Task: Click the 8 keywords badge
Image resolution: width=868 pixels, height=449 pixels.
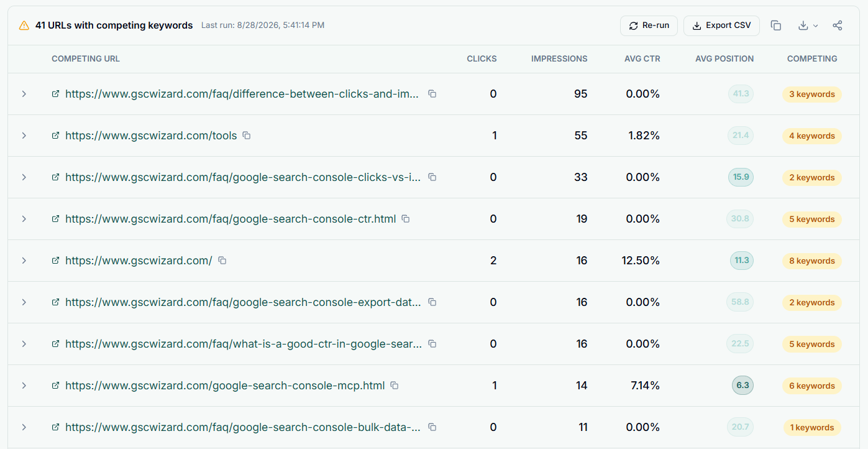Action: coord(812,261)
